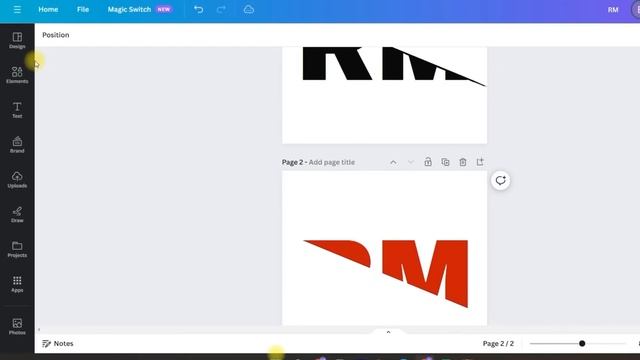Open the Brand panel
Image resolution: width=640 pixels, height=360 pixels.
pyautogui.click(x=17, y=144)
